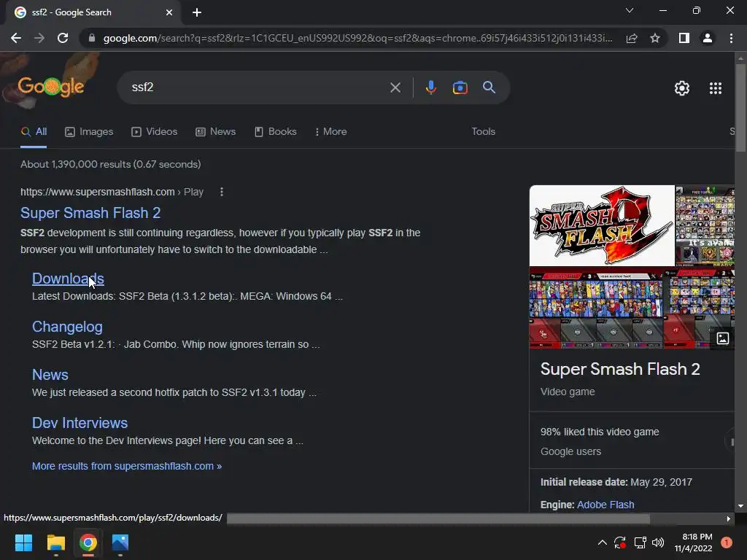The image size is (747, 560).
Task: Open the clock and calendar flyout
Action: (693, 542)
